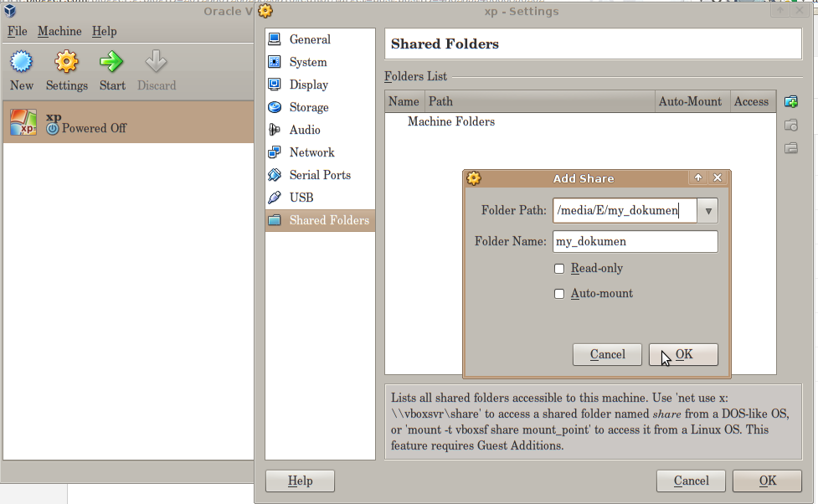Click the Path column header
This screenshot has width=818, height=504.
click(x=540, y=102)
